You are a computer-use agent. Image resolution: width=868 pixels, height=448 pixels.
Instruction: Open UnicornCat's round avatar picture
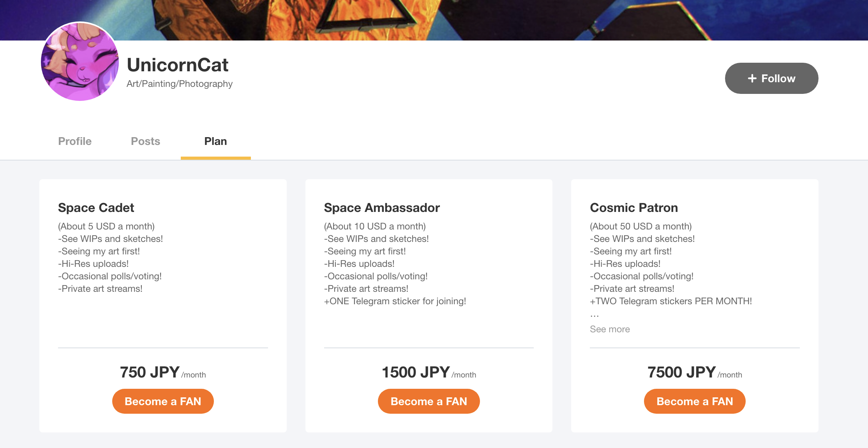80,62
